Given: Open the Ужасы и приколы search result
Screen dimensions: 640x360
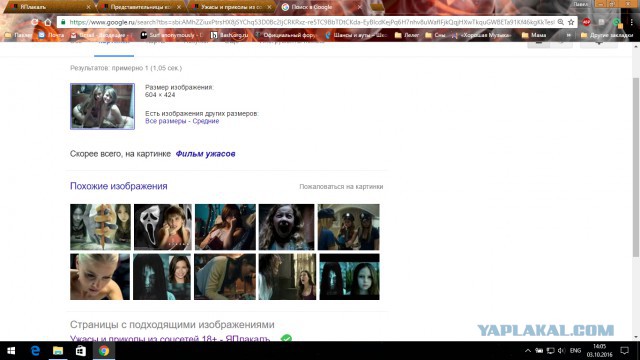Looking at the screenshot, I should pyautogui.click(x=170, y=338).
